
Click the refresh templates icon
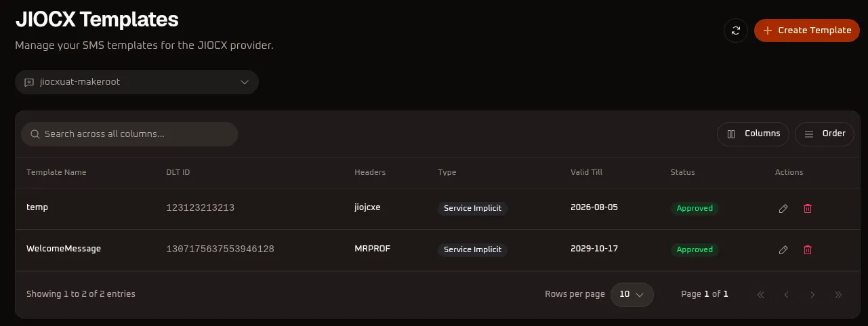pos(735,30)
